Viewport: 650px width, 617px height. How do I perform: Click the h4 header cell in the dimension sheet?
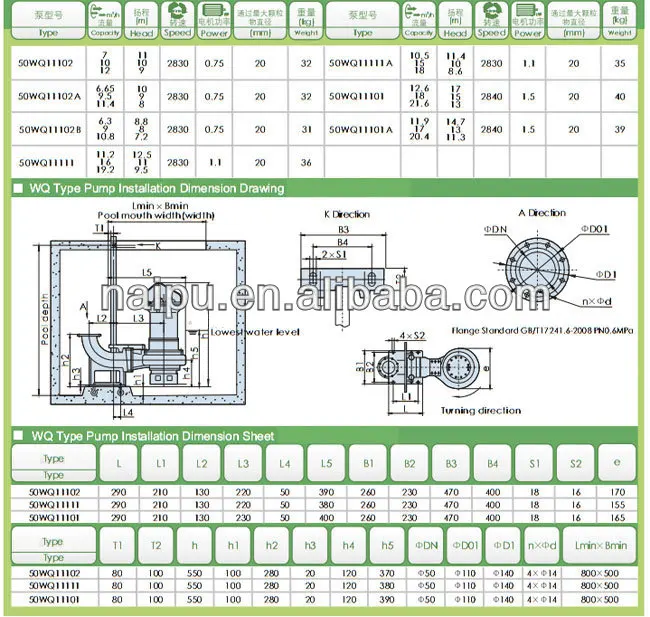coord(349,545)
